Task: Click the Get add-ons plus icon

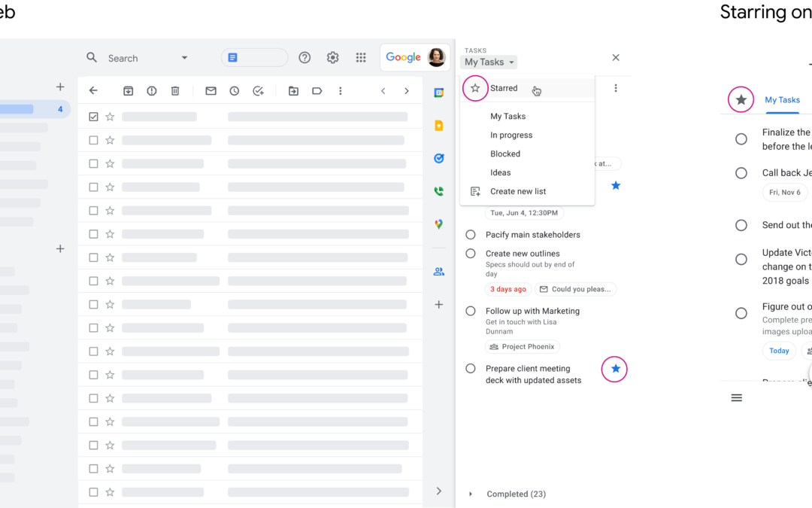Action: pyautogui.click(x=438, y=304)
